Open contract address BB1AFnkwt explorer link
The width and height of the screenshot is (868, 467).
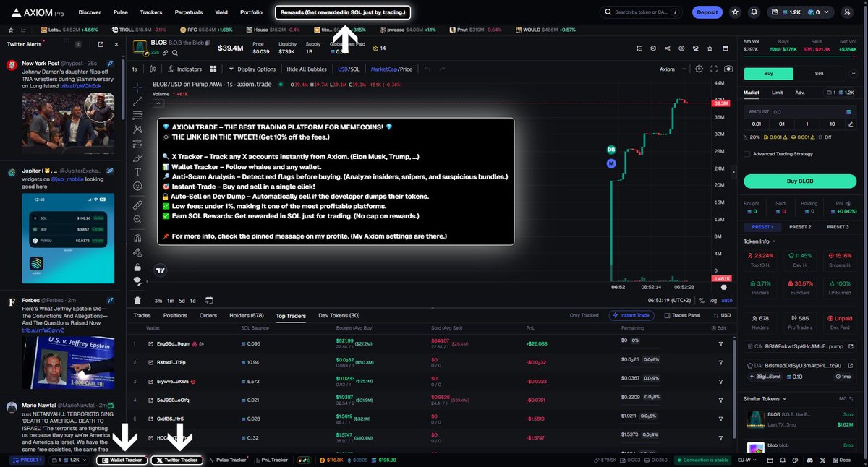click(x=849, y=347)
